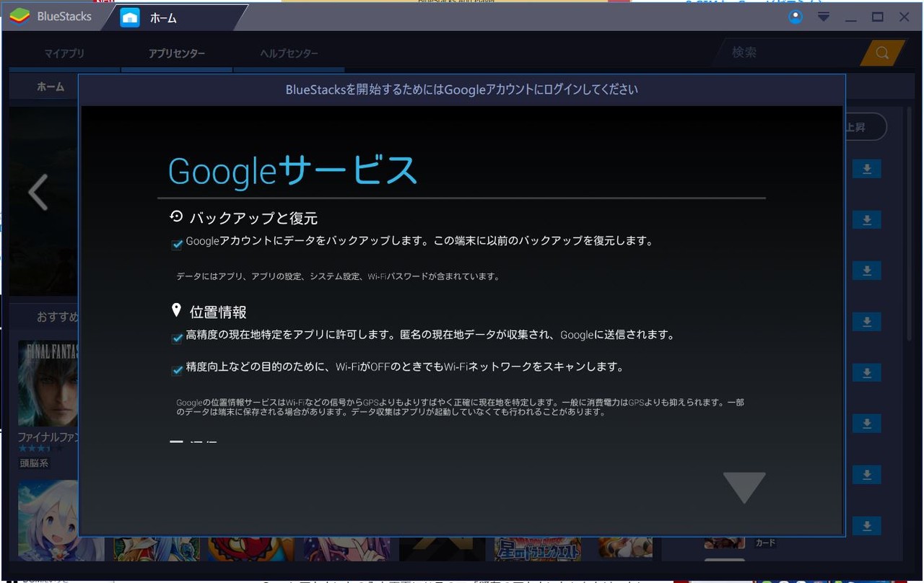Viewport: 924px width, 583px height.
Task: Switch to the マイアプリ tab
Action: click(x=64, y=53)
